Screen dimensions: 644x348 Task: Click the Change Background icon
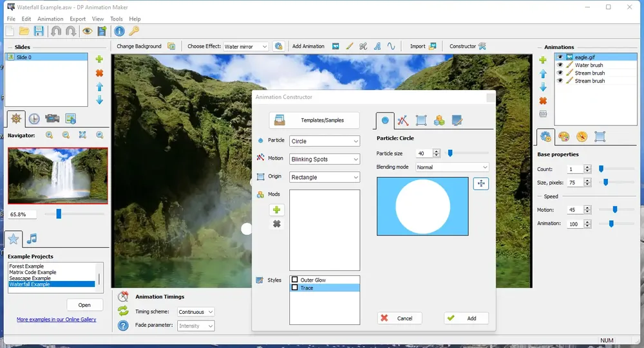click(x=171, y=46)
